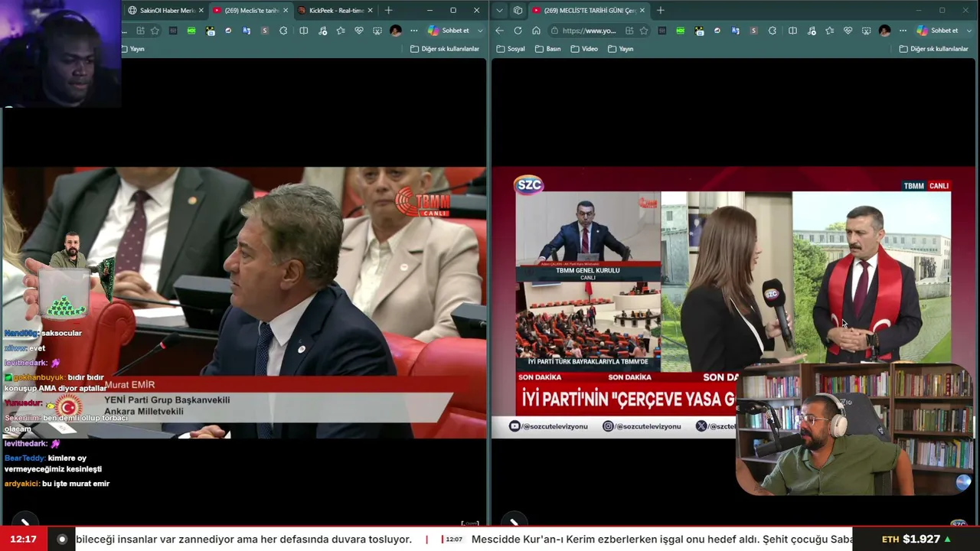Toggle split screen in left browser window
The width and height of the screenshot is (980, 551).
pos(304,31)
